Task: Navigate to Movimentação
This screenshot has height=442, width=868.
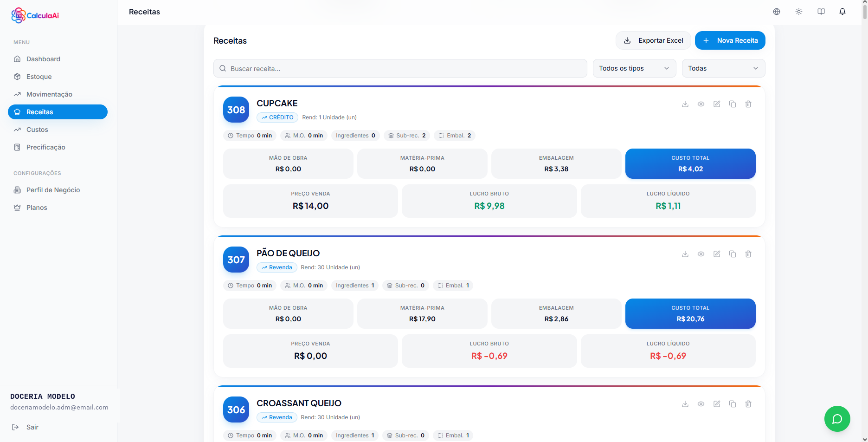Action: click(58, 94)
